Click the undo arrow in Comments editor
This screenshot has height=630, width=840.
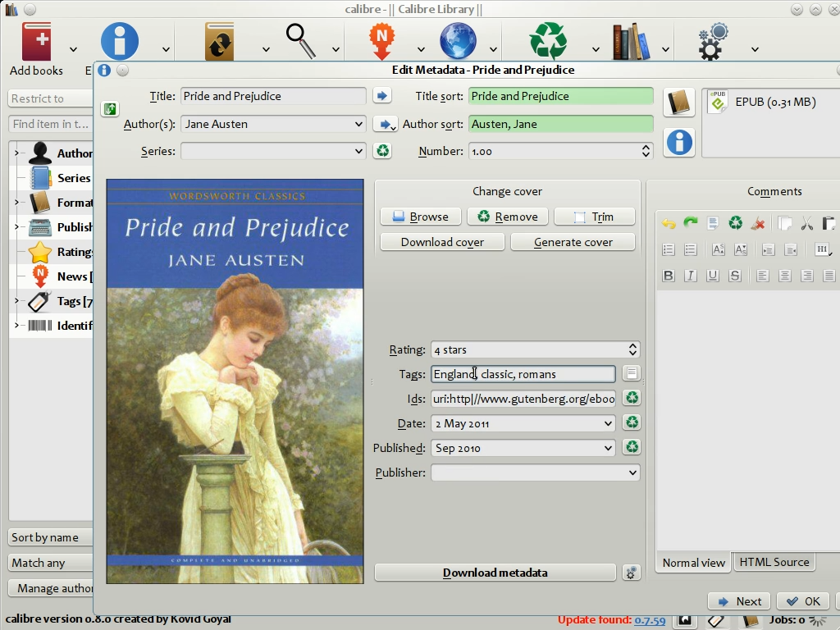[669, 223]
